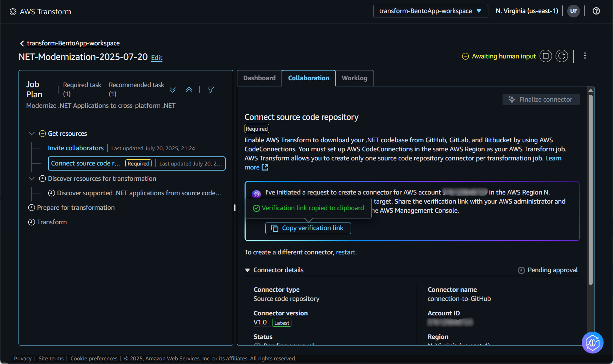Click the job plan filter funnel icon

point(211,90)
